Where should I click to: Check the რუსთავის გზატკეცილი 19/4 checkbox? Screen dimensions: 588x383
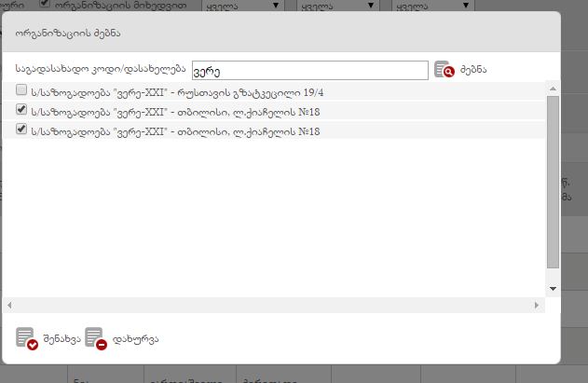click(21, 91)
